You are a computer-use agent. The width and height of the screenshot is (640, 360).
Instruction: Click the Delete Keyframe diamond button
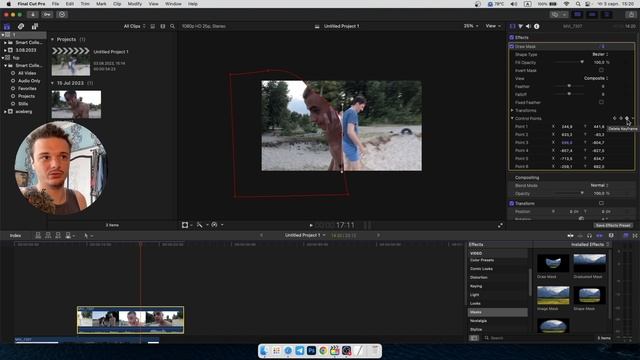tap(627, 118)
